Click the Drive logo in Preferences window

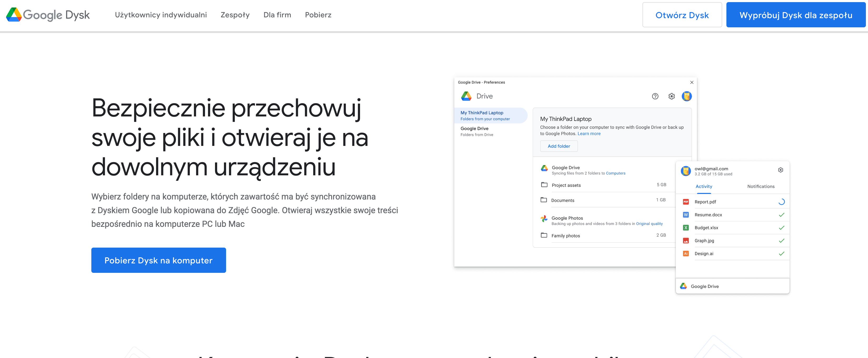coord(466,96)
